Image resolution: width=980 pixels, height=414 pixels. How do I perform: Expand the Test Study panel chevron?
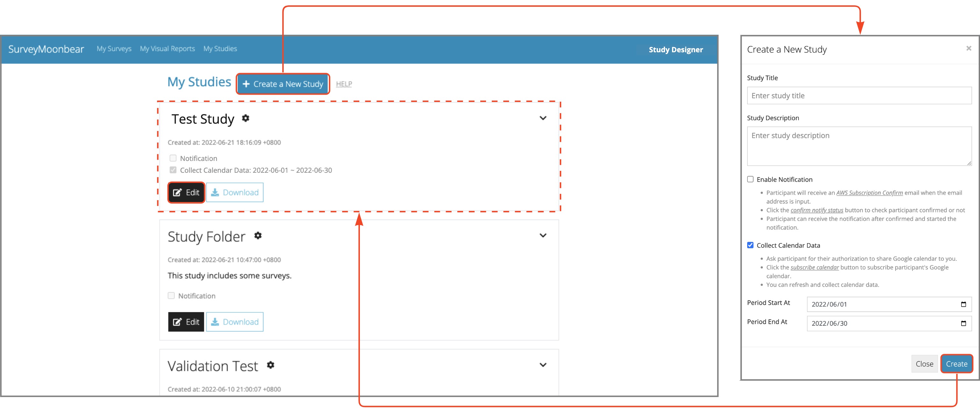(543, 118)
